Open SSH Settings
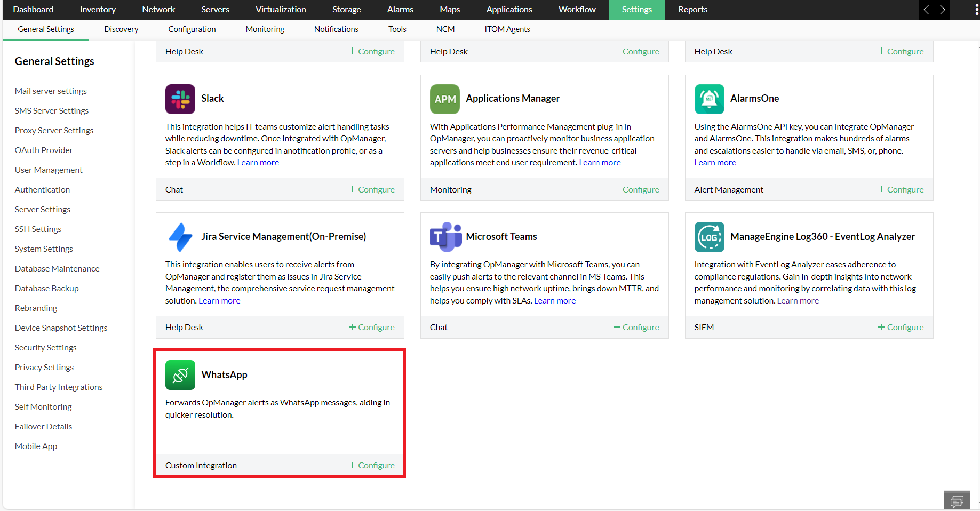The image size is (980, 511). pyautogui.click(x=38, y=229)
